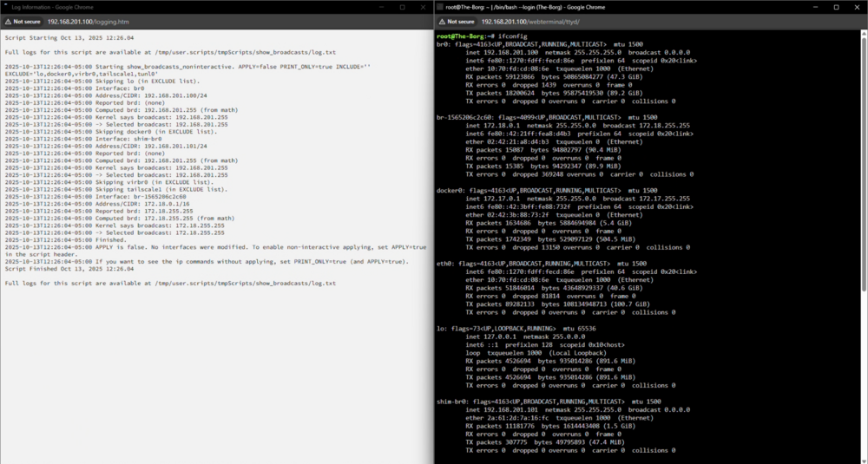
Task: Minimize the Log Information Chrome window
Action: pos(380,7)
